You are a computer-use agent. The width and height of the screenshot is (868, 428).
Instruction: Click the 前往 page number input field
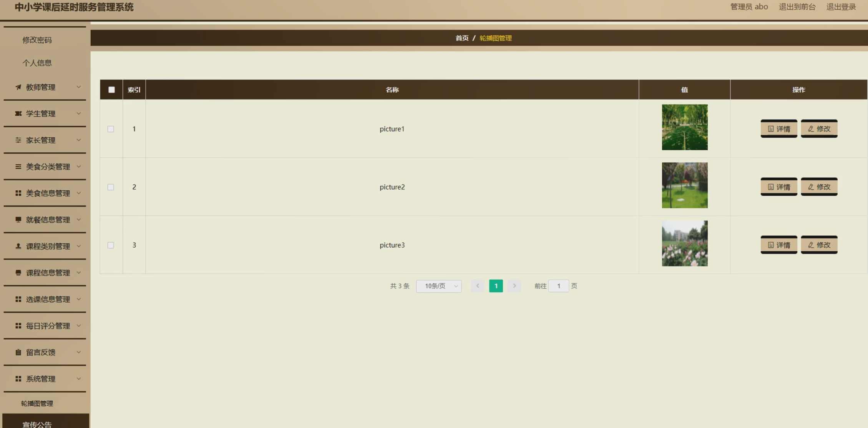point(558,286)
